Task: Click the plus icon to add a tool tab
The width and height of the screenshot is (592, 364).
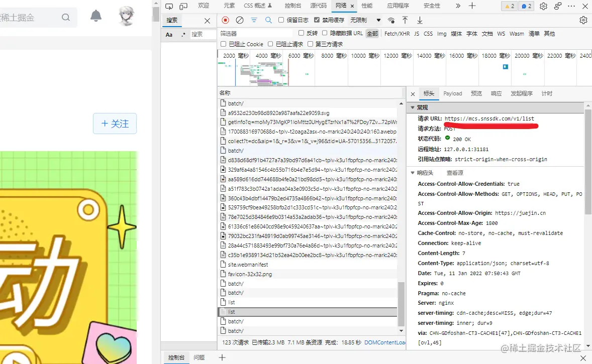Action: [472, 6]
